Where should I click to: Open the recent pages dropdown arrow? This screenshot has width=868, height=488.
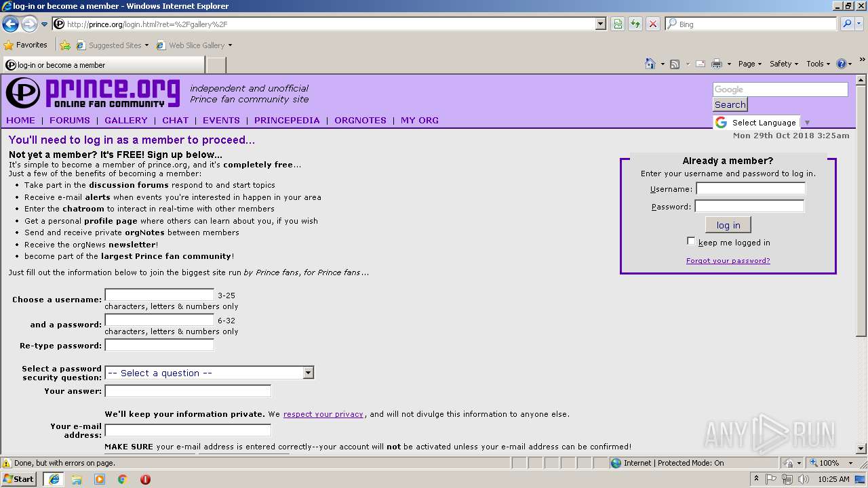(x=44, y=24)
